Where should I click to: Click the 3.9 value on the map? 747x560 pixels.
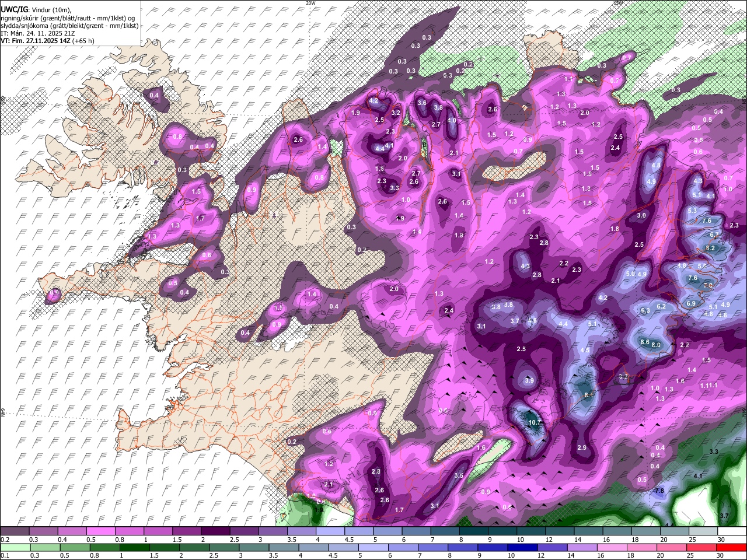pyautogui.click(x=529, y=380)
